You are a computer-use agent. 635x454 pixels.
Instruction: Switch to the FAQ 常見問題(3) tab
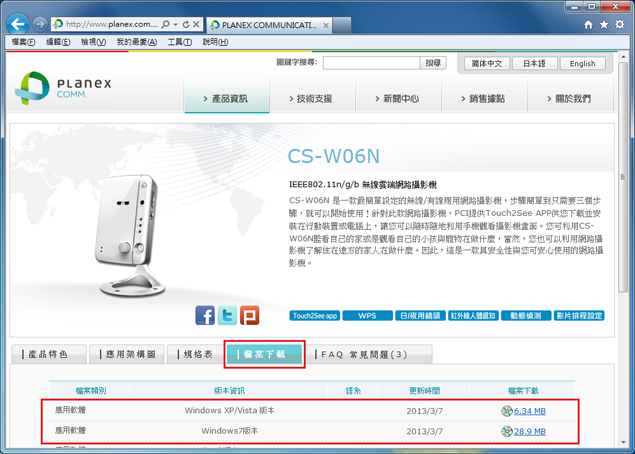[369, 354]
